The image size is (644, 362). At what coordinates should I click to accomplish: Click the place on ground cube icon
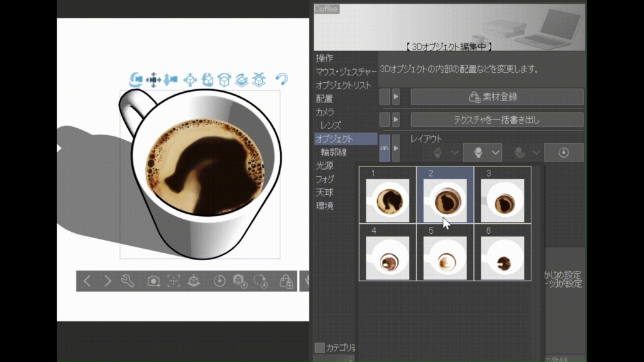point(194,281)
